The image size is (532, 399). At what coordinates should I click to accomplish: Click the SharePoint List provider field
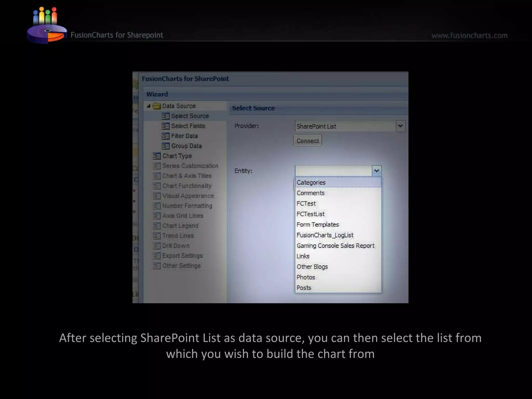[345, 126]
